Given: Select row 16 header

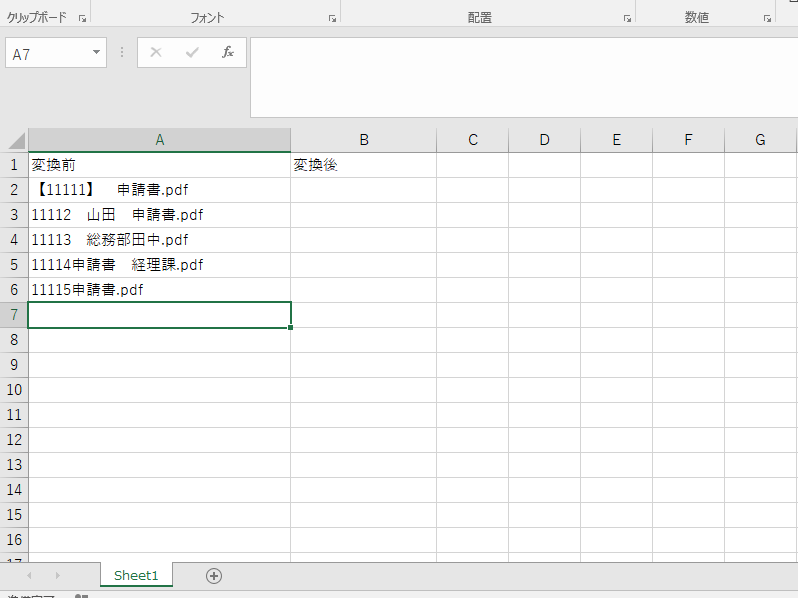Looking at the screenshot, I should pos(14,539).
